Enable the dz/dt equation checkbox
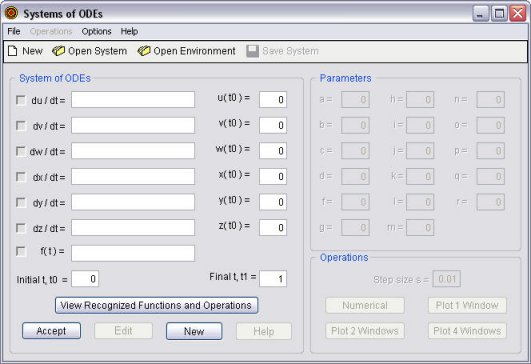 (21, 228)
